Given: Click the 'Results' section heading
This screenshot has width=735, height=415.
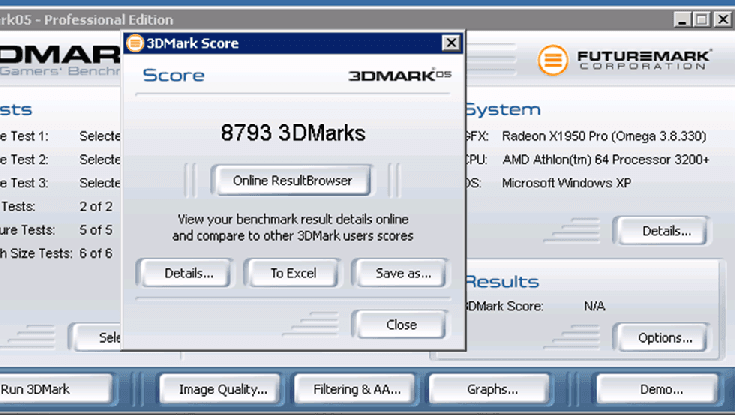Looking at the screenshot, I should coord(502,281).
